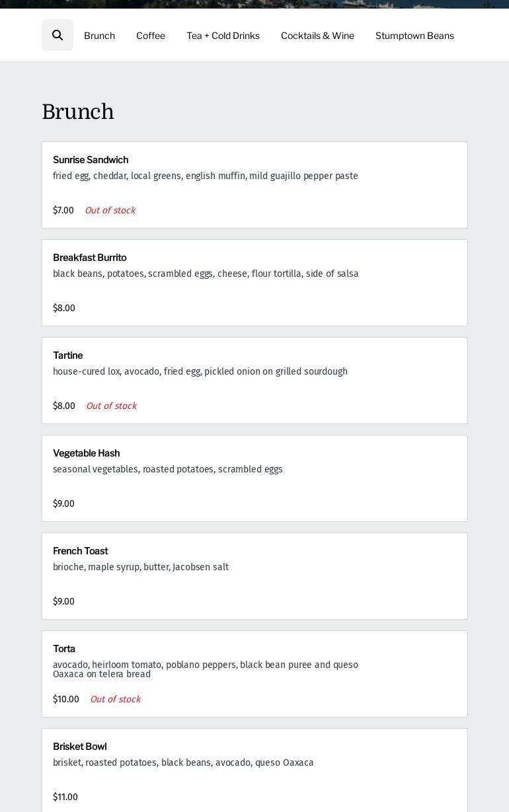Screen dimensions: 509x812
Task: Select the Stumptown Beans tab
Action: click(414, 36)
